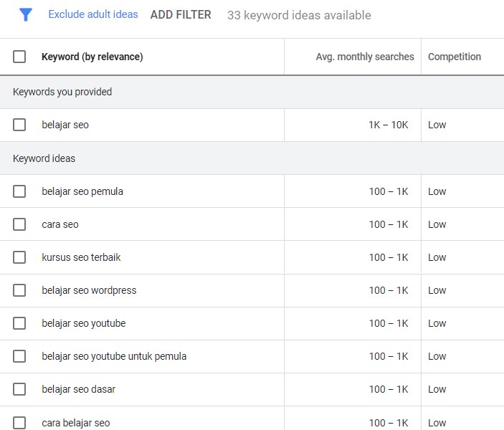This screenshot has height=430, width=504.
Task: Click the keyword text kursus seo terbaik
Action: tap(81, 257)
